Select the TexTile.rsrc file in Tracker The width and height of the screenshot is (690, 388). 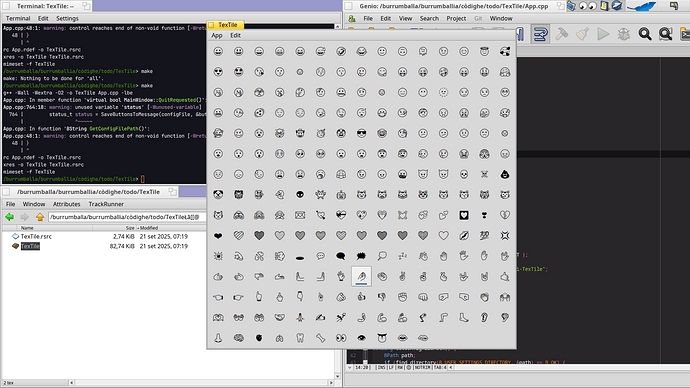[x=36, y=236]
